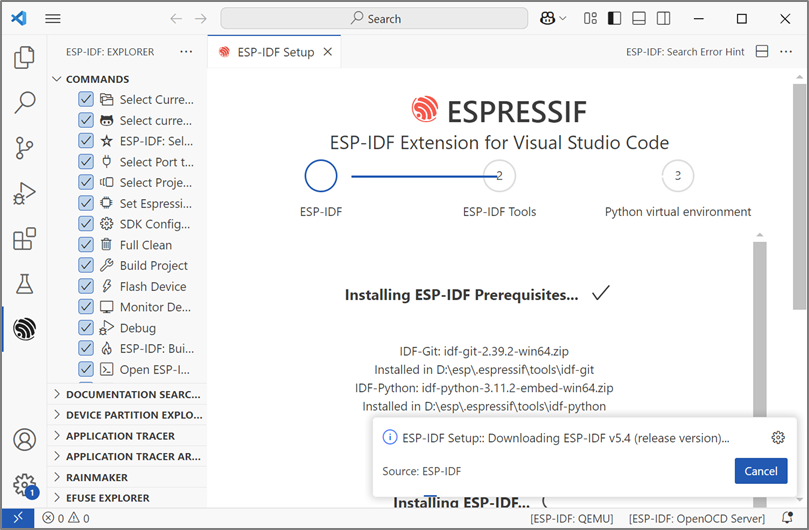This screenshot has height=530, width=809.
Task: Click the Flash Device lightning icon
Action: tap(106, 286)
